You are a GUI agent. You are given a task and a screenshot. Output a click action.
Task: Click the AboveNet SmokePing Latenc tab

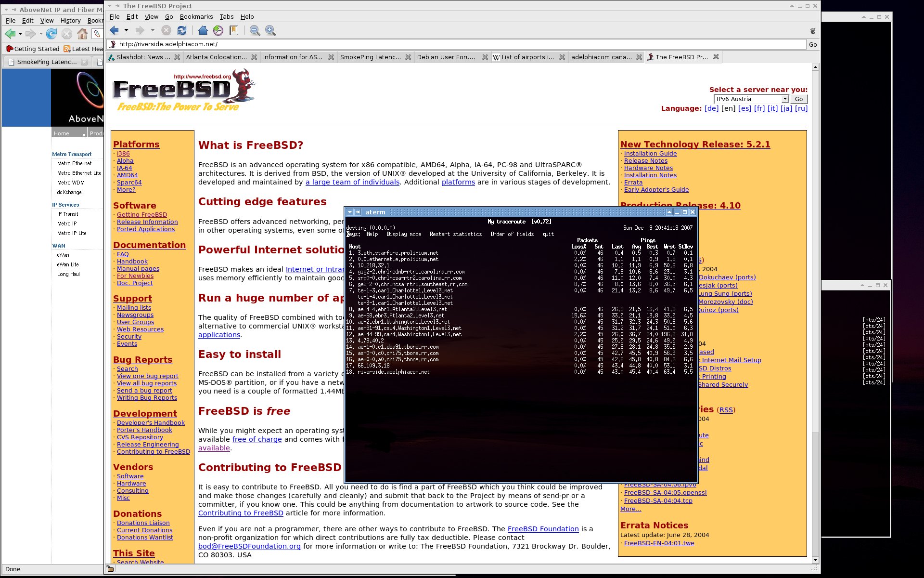(47, 62)
